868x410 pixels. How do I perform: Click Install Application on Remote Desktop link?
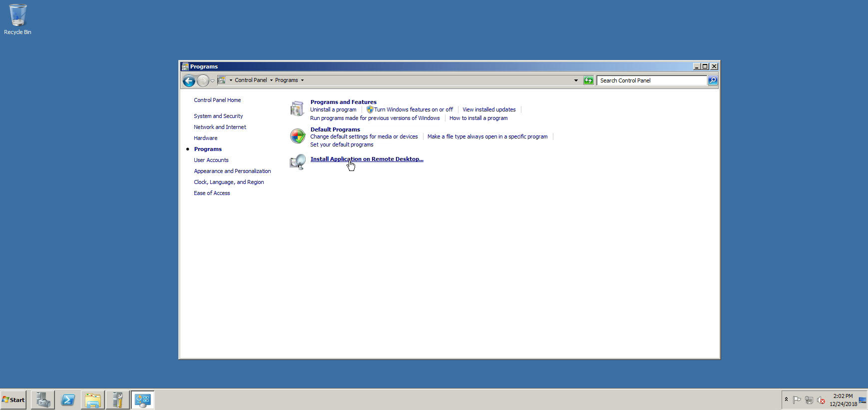pyautogui.click(x=367, y=159)
